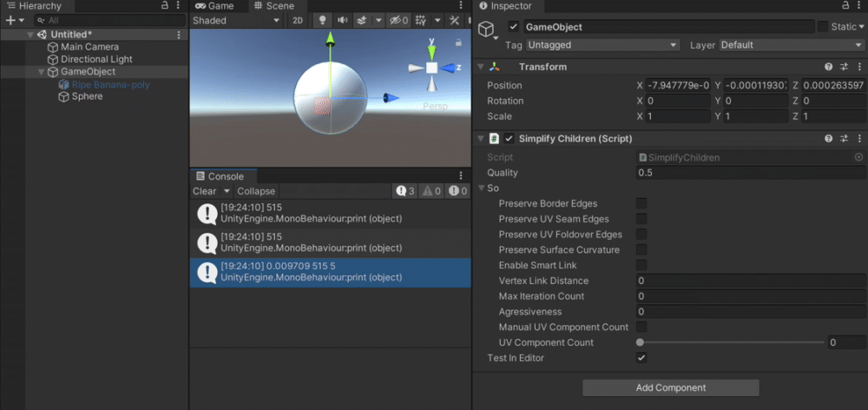
Task: Open the Clear options dropdown arrow
Action: (x=226, y=191)
